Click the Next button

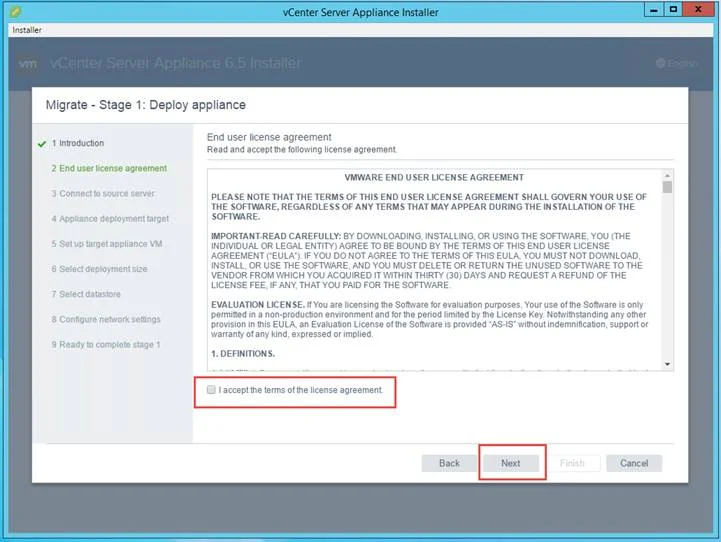pyautogui.click(x=510, y=463)
